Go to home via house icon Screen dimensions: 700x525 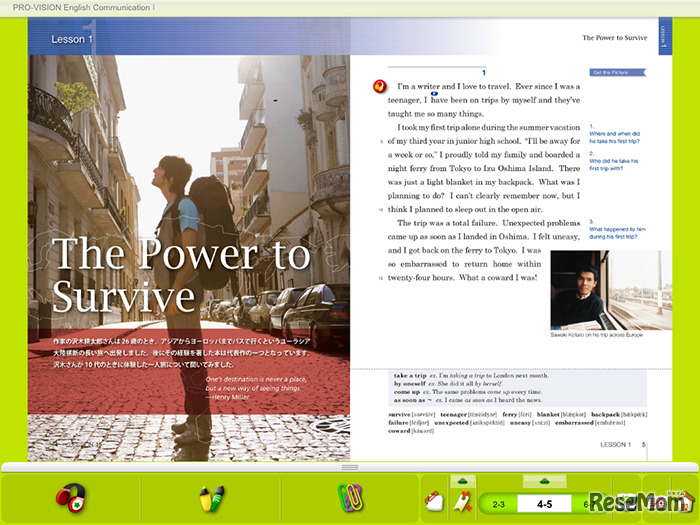(684, 500)
